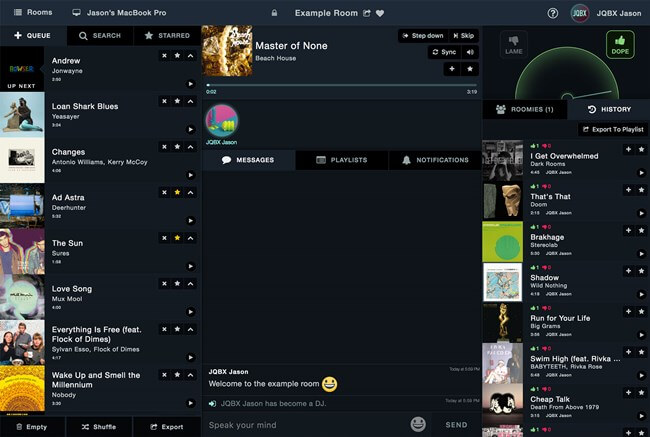The height and width of the screenshot is (437, 650).
Task: Remove Andrew from the queue
Action: coord(165,56)
